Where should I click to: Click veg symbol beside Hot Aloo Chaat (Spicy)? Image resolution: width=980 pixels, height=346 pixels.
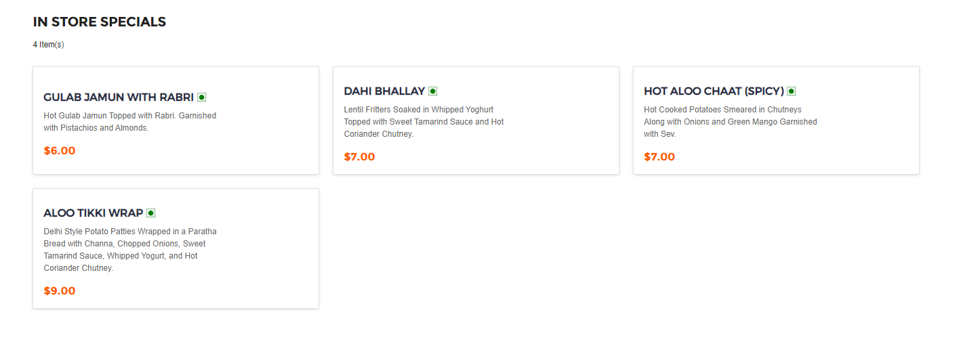(791, 91)
